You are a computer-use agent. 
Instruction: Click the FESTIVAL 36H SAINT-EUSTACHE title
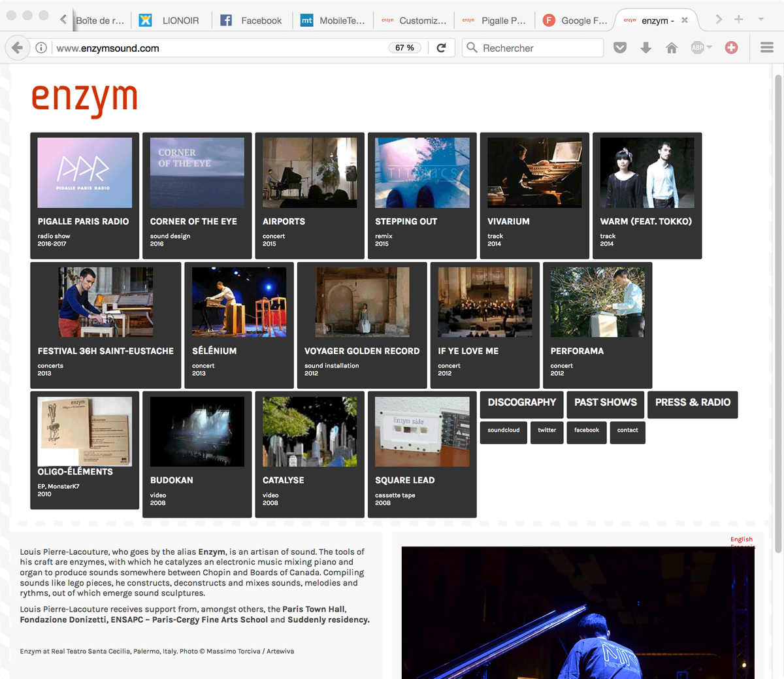[x=106, y=351]
